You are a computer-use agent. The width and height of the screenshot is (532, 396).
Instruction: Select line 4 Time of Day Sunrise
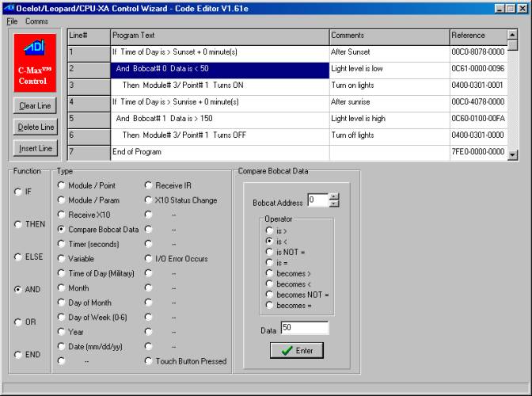point(220,104)
